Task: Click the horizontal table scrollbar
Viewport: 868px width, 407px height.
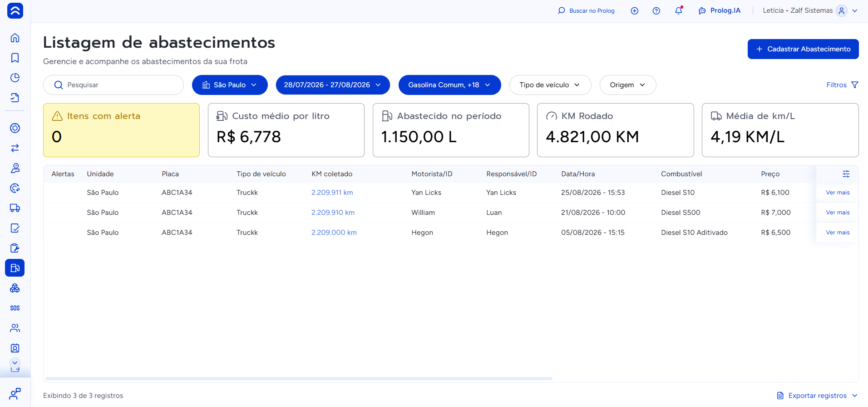Action: click(299, 378)
